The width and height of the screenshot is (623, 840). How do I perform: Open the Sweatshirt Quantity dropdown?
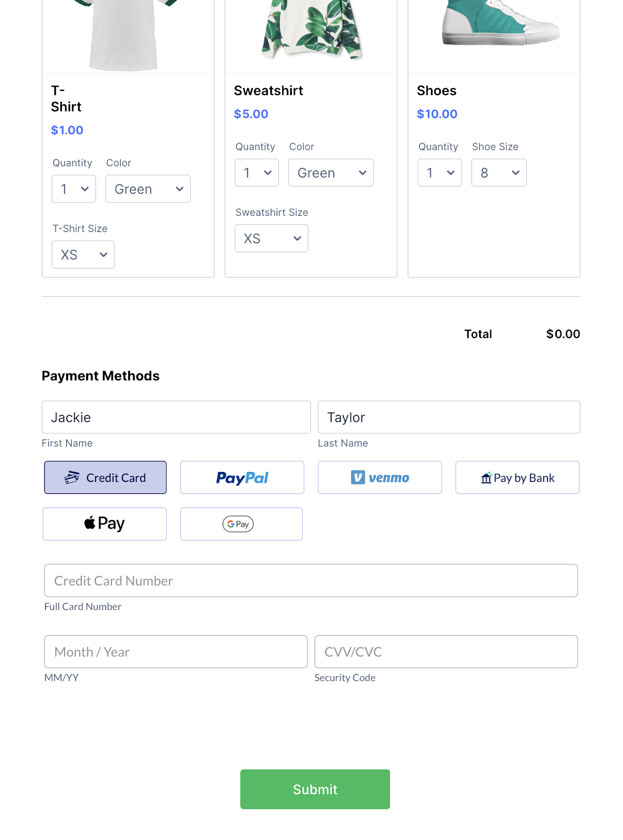pos(257,173)
